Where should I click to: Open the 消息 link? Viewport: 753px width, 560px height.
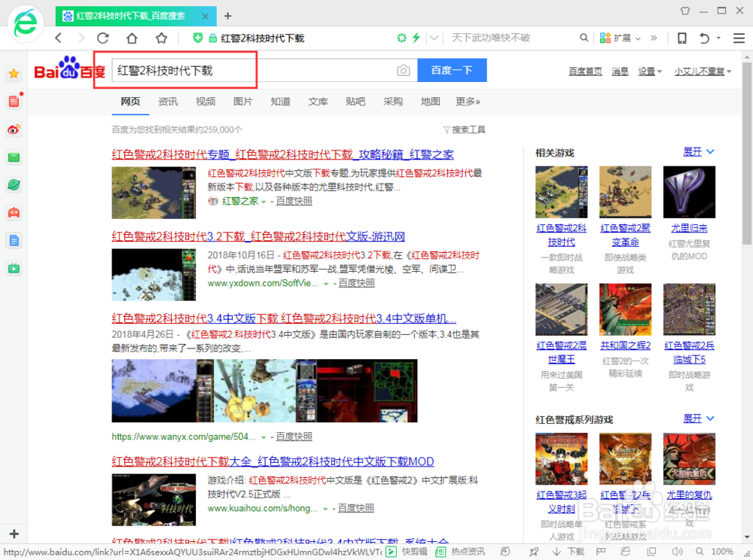(620, 72)
